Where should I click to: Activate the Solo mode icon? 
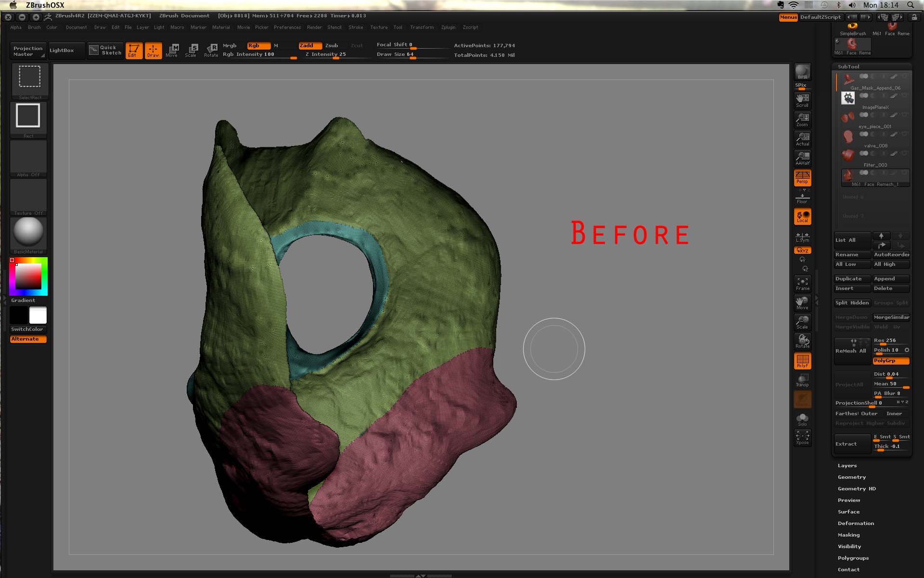tap(802, 419)
